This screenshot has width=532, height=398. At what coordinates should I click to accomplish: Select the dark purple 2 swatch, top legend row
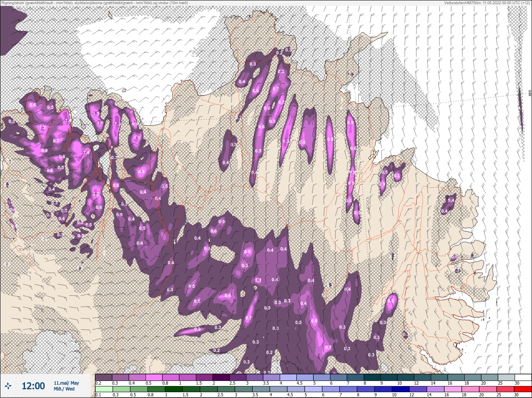[221, 377]
